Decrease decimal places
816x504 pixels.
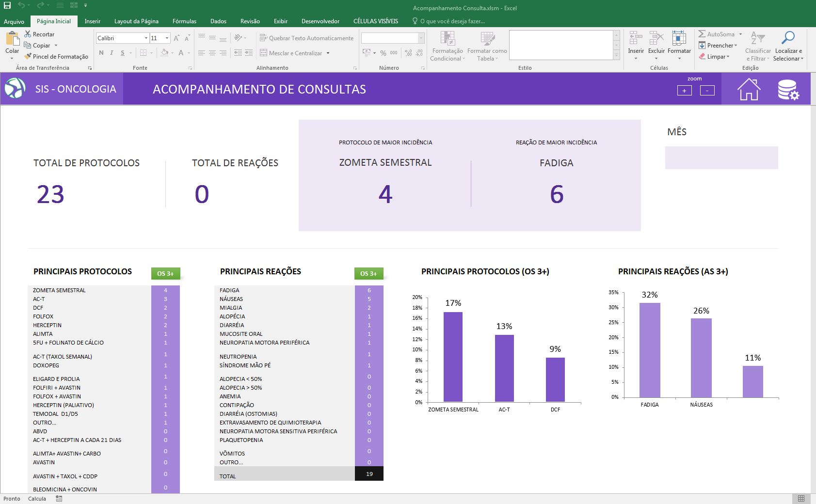tap(419, 53)
